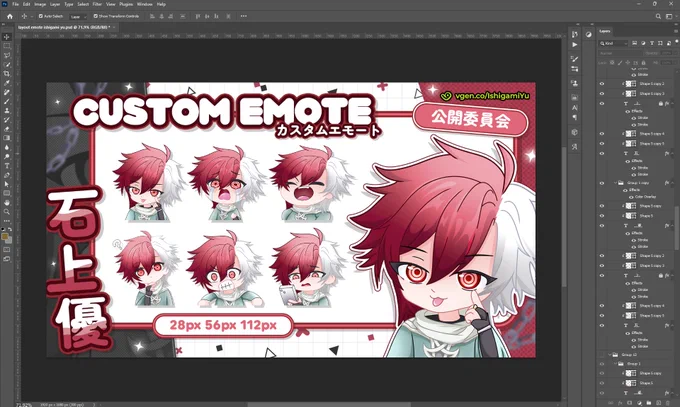
Task: Select the Clone Stamp tool
Action: 7,111
